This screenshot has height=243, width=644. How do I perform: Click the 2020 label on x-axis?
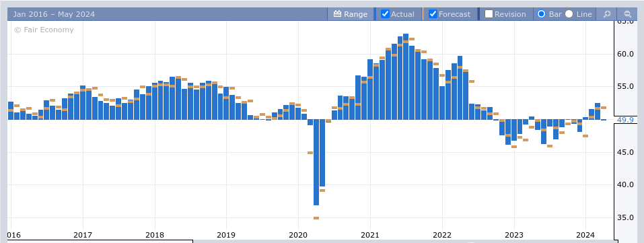click(297, 235)
